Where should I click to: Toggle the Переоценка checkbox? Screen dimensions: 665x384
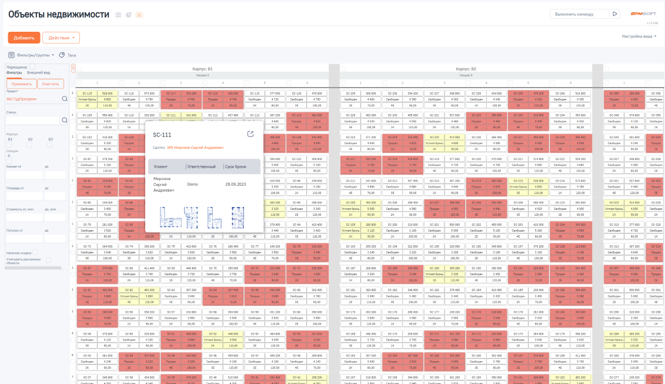tap(32, 67)
